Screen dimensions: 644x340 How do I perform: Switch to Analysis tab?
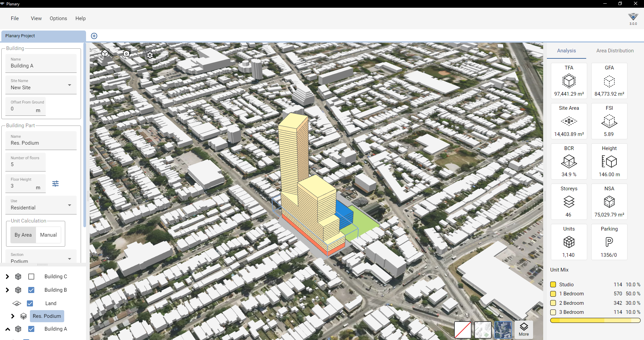click(x=566, y=51)
